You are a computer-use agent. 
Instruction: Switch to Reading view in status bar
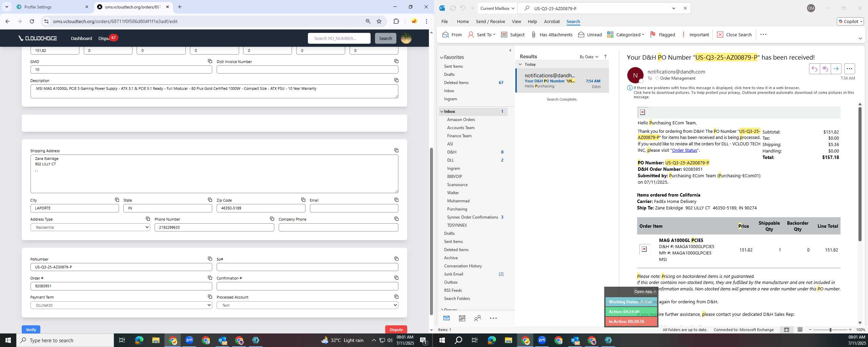(x=800, y=330)
